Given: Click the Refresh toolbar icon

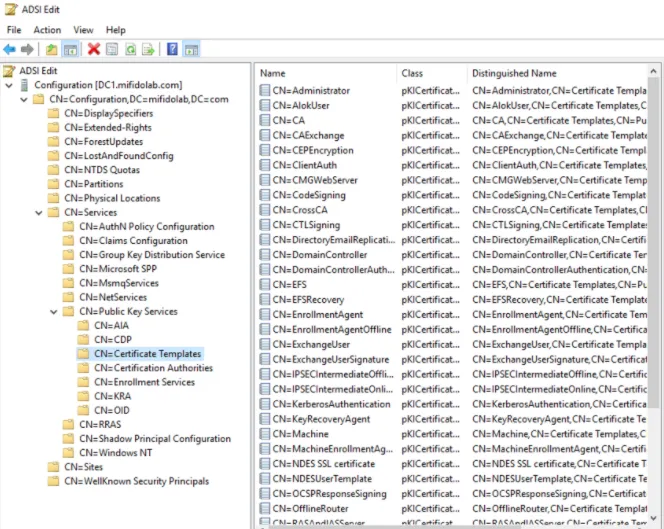Looking at the screenshot, I should coord(130,50).
